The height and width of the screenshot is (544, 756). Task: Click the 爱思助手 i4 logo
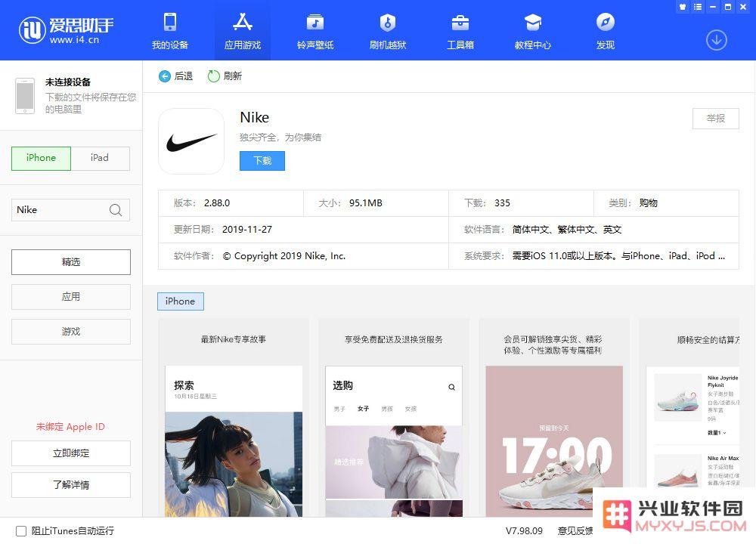[66, 30]
